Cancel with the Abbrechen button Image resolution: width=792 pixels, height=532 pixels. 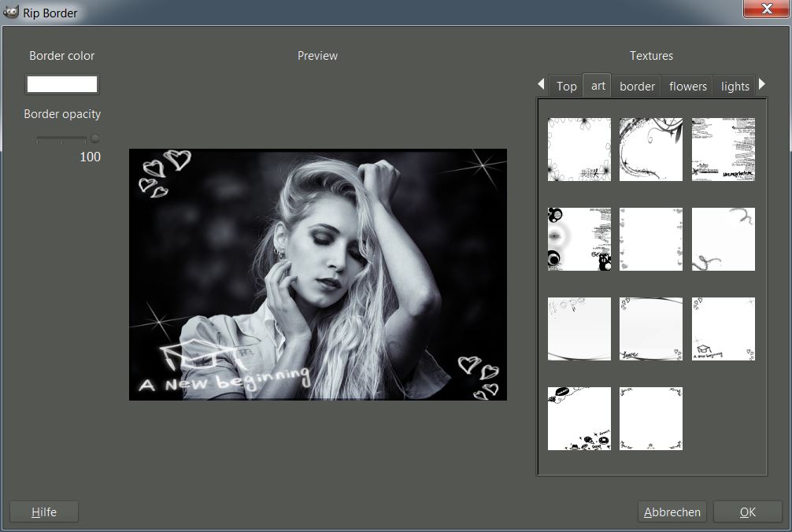(x=672, y=512)
